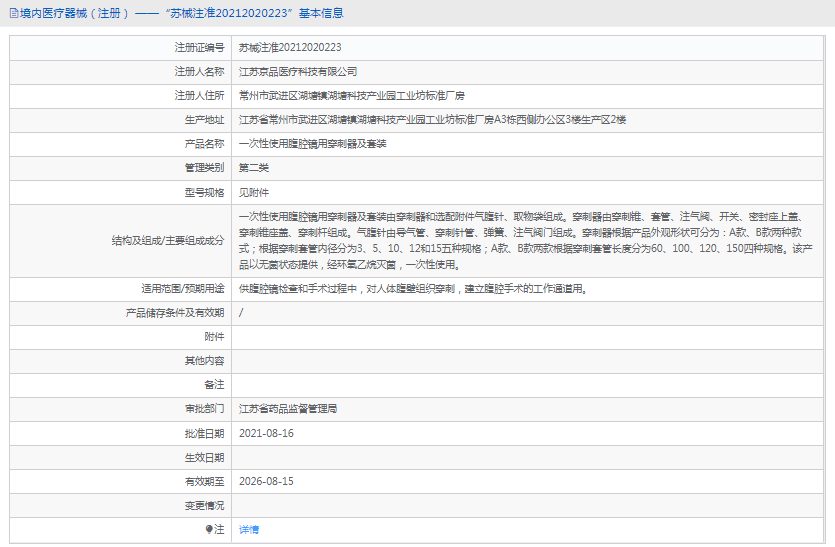
Task: Select registration number 苏械注准20212020223 cell
Action: click(x=290, y=47)
